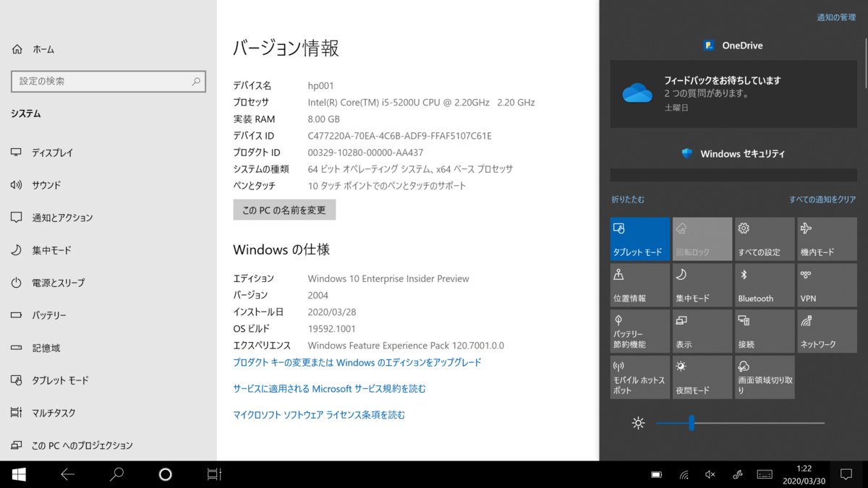The image size is (868, 488).
Task: Open the OneDrive feedback notification
Action: pyautogui.click(x=733, y=94)
